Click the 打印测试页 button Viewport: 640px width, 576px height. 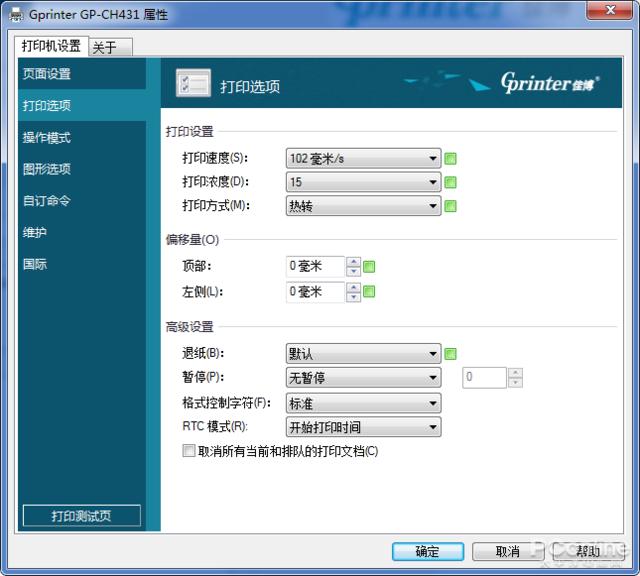tap(82, 516)
